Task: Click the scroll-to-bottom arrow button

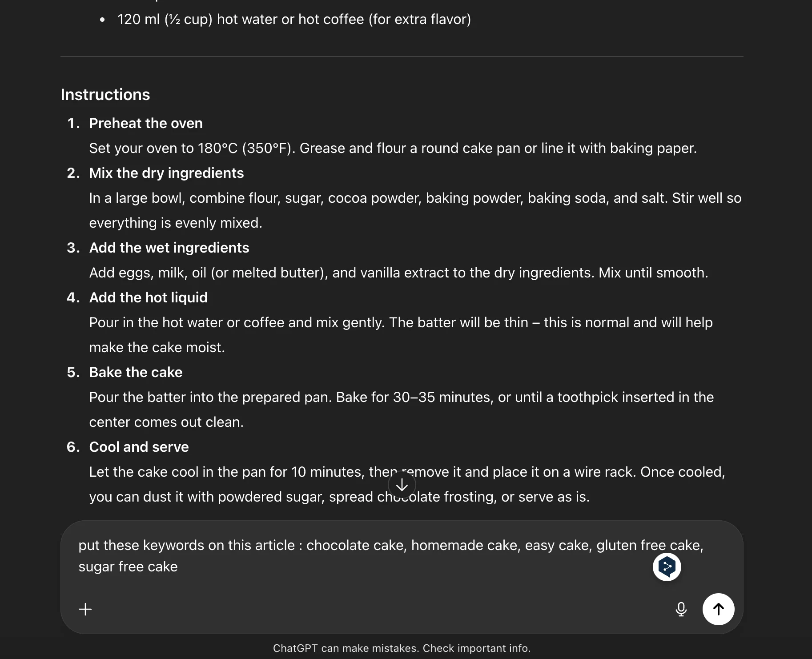Action: click(x=402, y=484)
